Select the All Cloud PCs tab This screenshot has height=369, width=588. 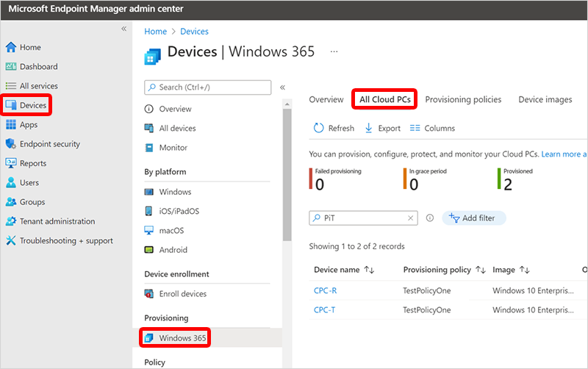click(384, 99)
